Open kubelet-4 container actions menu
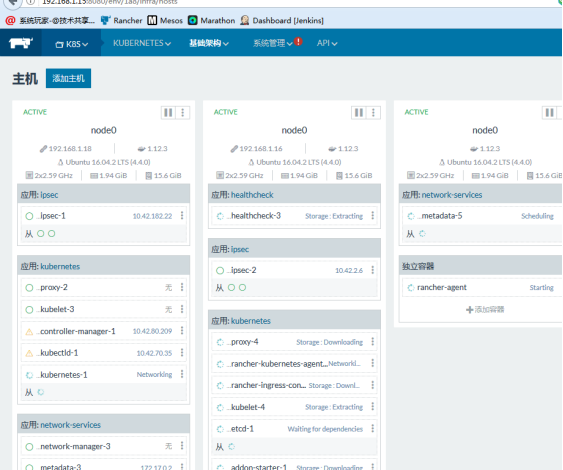The height and width of the screenshot is (470, 563). coord(373,407)
